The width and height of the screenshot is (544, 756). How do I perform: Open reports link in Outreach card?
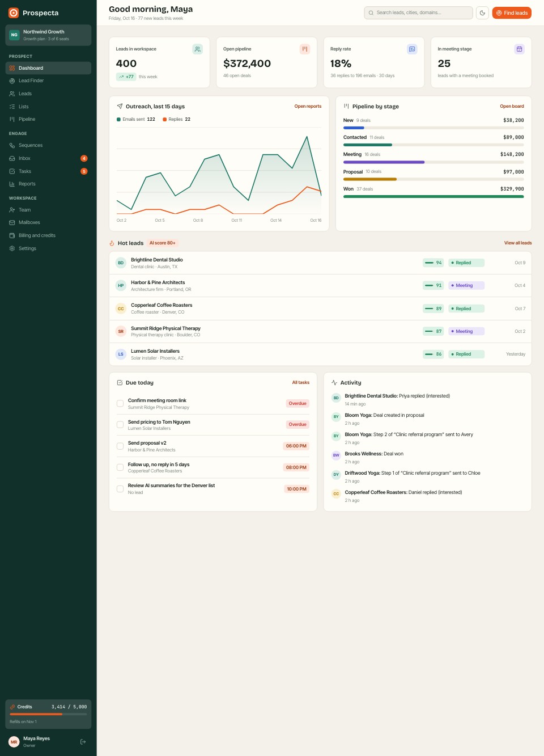[x=308, y=106]
